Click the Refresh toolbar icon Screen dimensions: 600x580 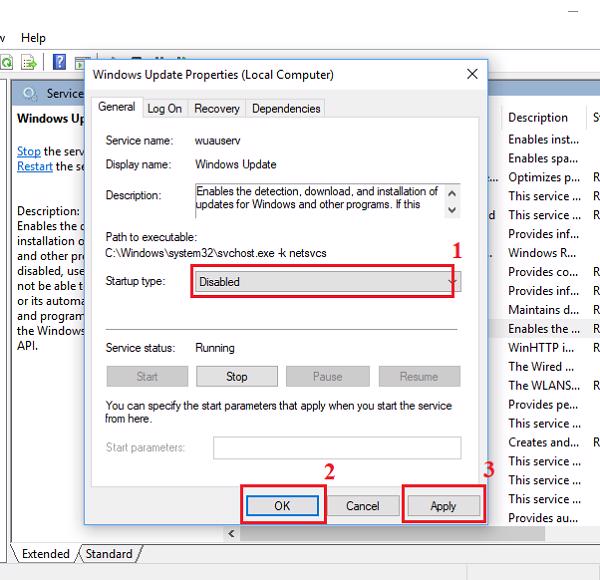pos(7,62)
